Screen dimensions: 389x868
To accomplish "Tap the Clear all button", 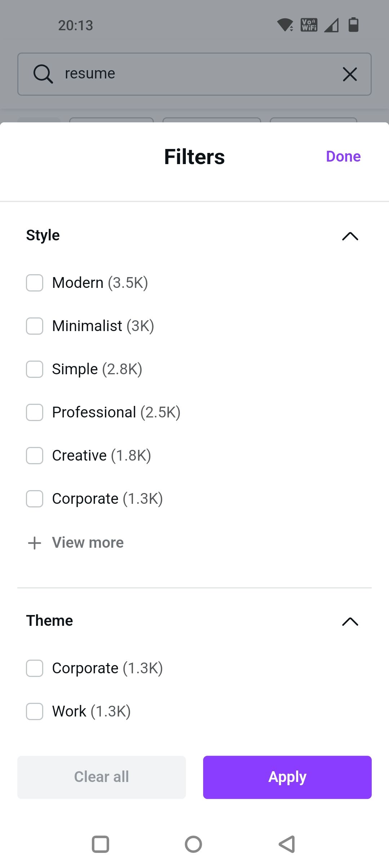I will click(x=102, y=777).
